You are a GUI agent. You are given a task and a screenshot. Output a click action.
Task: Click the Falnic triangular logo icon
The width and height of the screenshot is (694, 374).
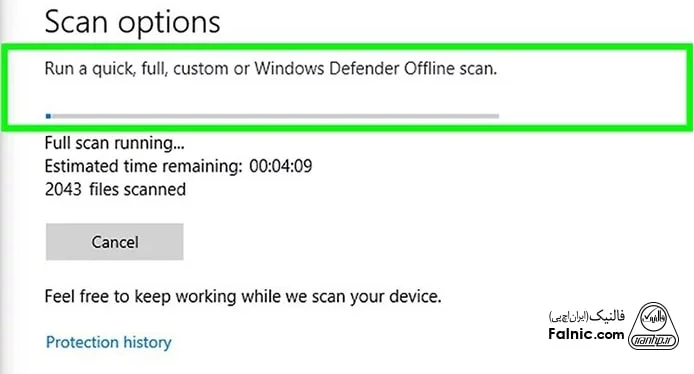click(x=654, y=326)
